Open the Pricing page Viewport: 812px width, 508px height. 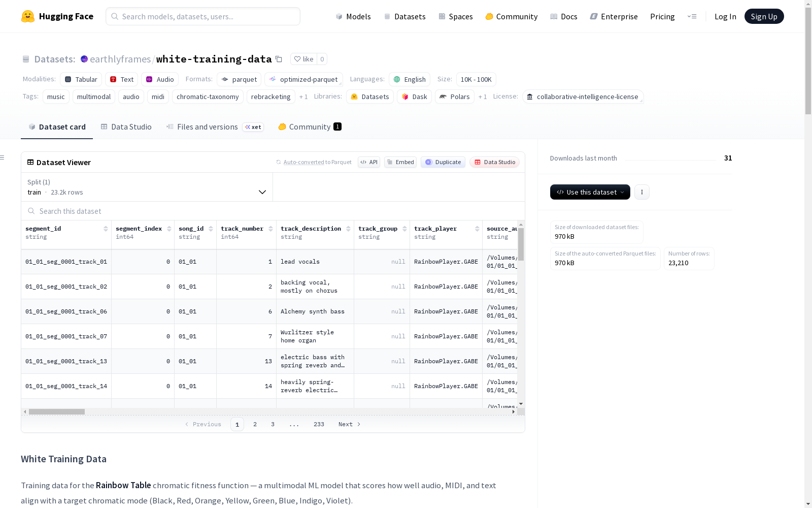pos(662,16)
